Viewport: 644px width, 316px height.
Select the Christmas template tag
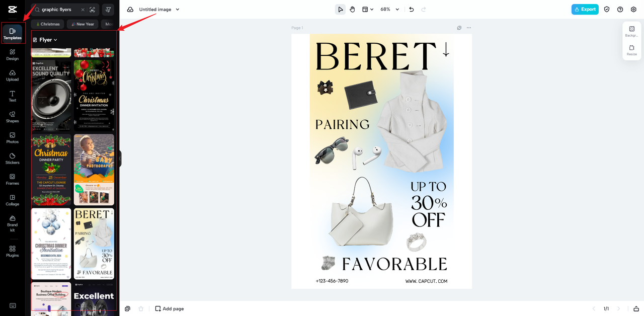[x=47, y=24]
